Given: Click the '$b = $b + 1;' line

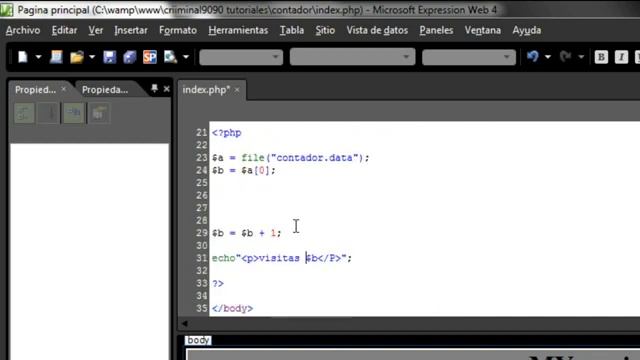Looking at the screenshot, I should (247, 233).
